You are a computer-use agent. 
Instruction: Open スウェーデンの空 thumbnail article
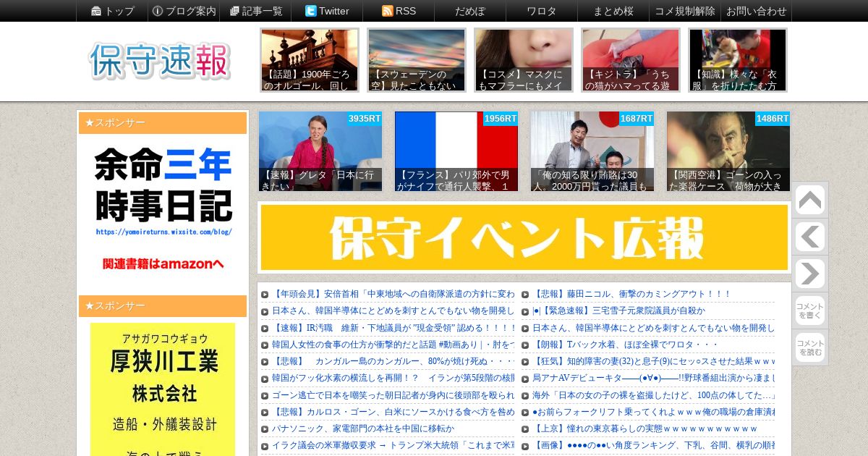tap(417, 60)
